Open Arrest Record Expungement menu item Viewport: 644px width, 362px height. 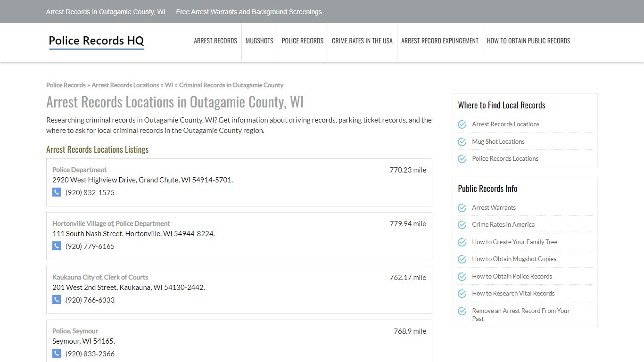[x=440, y=41]
